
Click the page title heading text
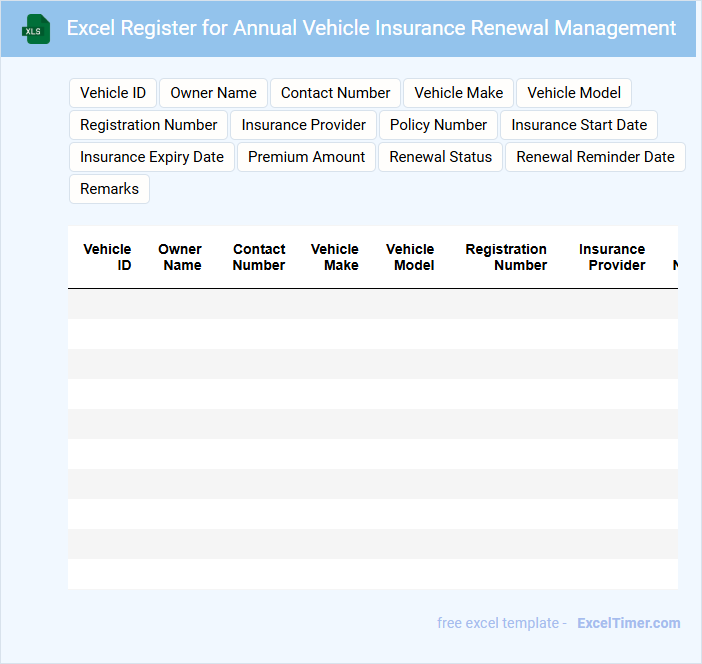point(371,28)
